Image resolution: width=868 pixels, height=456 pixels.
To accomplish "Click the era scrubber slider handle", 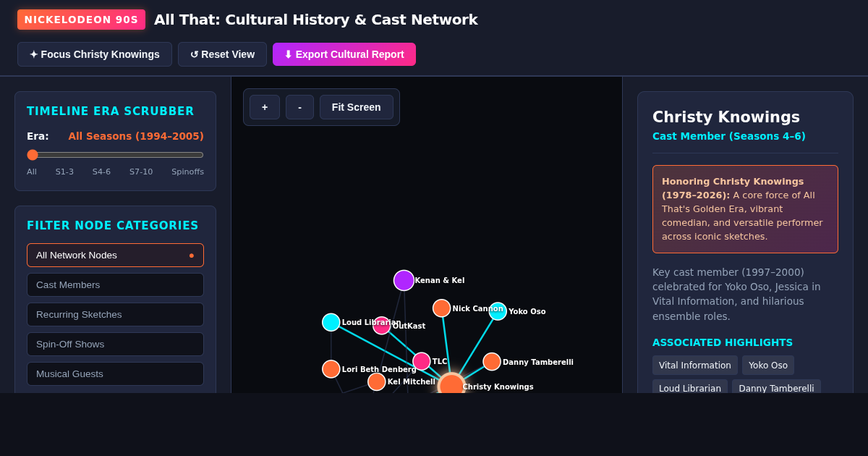I will pyautogui.click(x=33, y=155).
